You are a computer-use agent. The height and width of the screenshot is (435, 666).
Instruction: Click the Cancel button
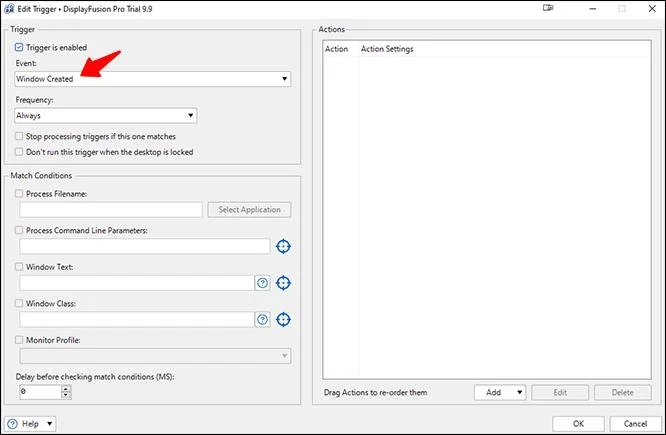[635, 424]
